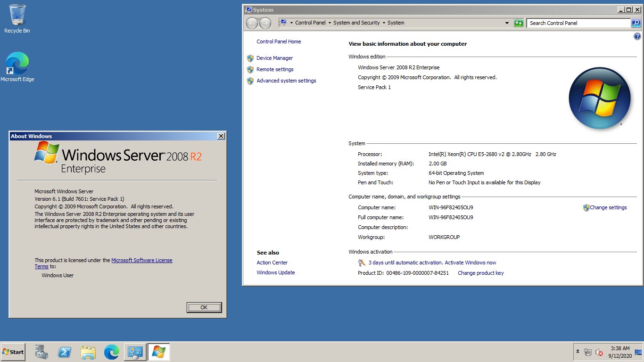Open the address bar history dropdown
Image resolution: width=644 pixels, height=362 pixels.
click(507, 23)
